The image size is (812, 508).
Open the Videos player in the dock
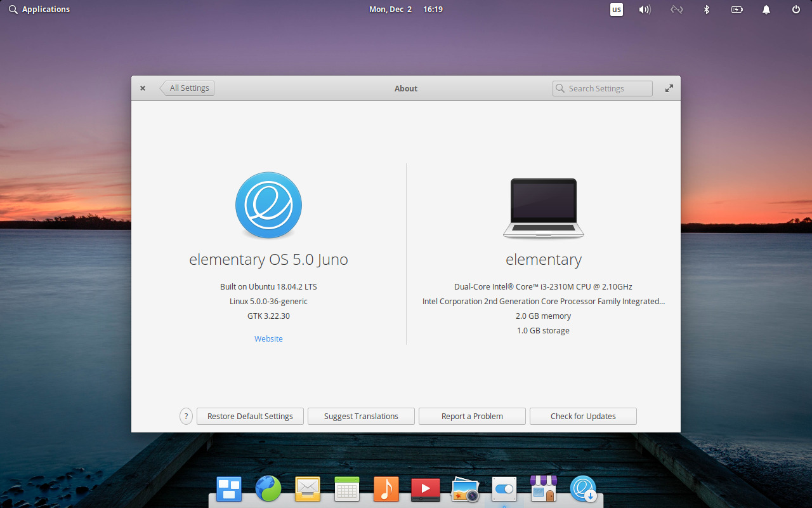tap(425, 489)
